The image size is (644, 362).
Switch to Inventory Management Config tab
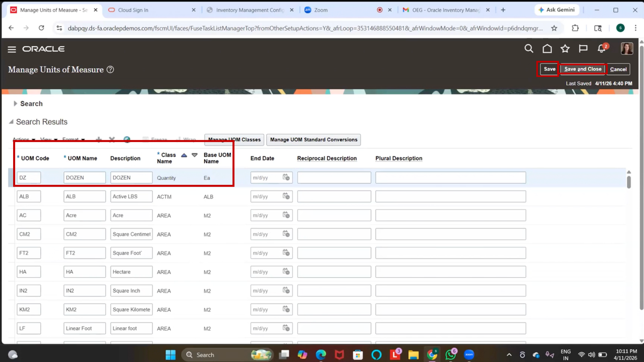(250, 10)
